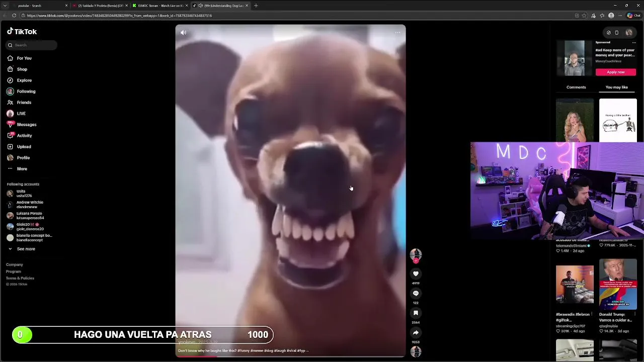Bookmark the video to favorites

[x=416, y=313]
